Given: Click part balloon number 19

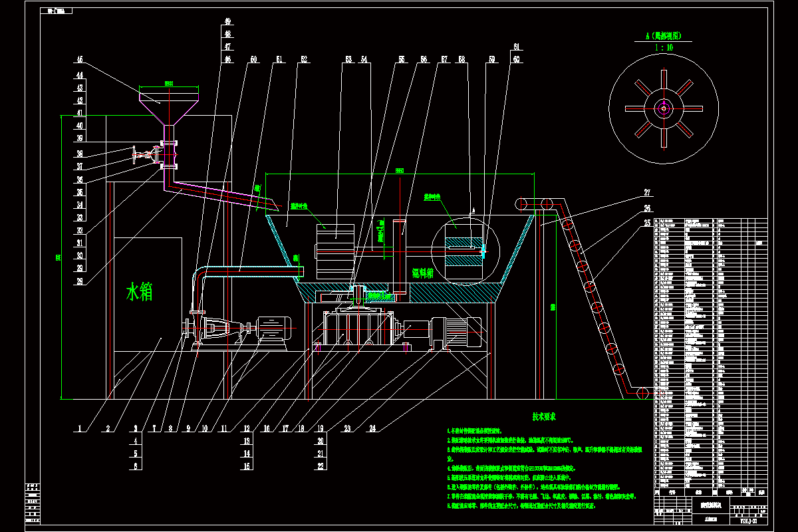Looking at the screenshot, I should (x=321, y=429).
